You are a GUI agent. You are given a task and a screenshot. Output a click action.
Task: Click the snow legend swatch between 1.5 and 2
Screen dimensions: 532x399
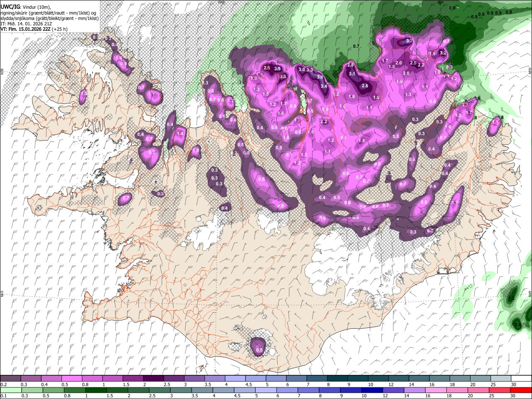click(x=133, y=379)
